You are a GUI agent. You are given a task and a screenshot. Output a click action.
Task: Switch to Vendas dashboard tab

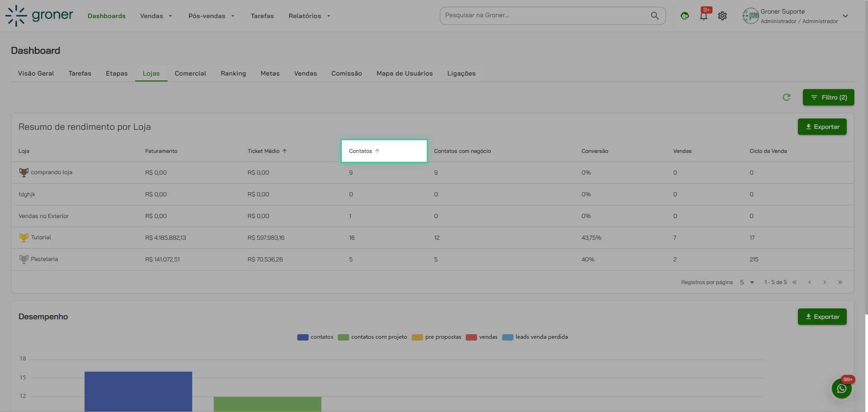click(x=306, y=73)
